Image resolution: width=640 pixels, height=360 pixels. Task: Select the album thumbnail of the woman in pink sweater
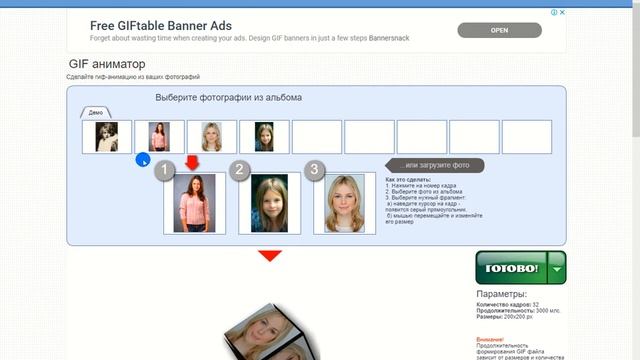tap(159, 137)
